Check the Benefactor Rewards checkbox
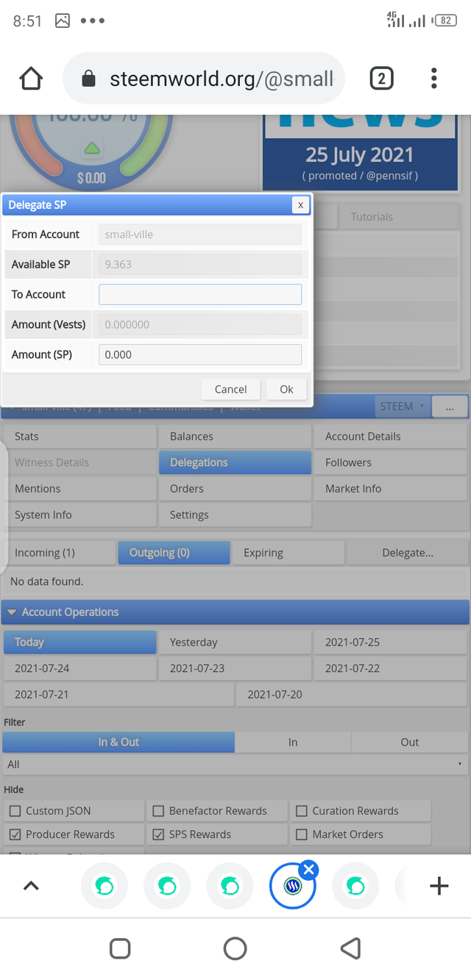Screen dimensions: 471x980 click(158, 811)
